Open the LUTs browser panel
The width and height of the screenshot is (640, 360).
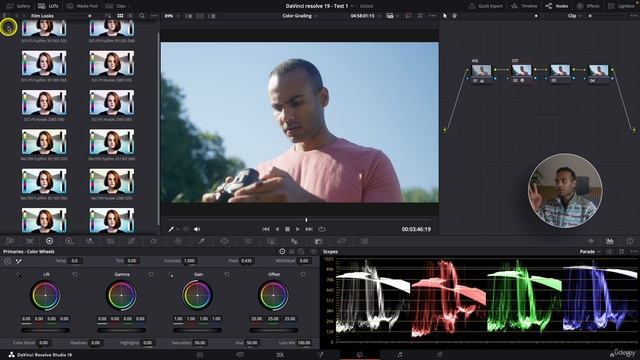coord(48,6)
